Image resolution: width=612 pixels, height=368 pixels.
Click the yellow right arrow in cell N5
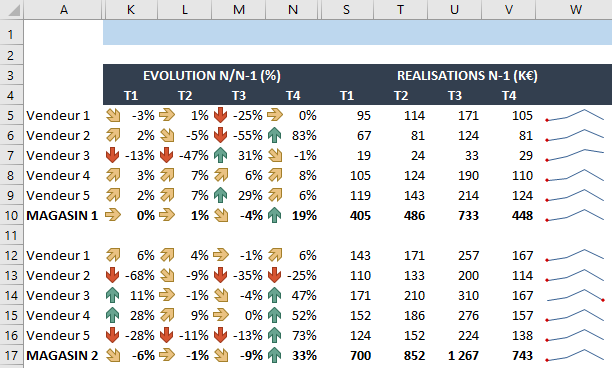tap(275, 116)
